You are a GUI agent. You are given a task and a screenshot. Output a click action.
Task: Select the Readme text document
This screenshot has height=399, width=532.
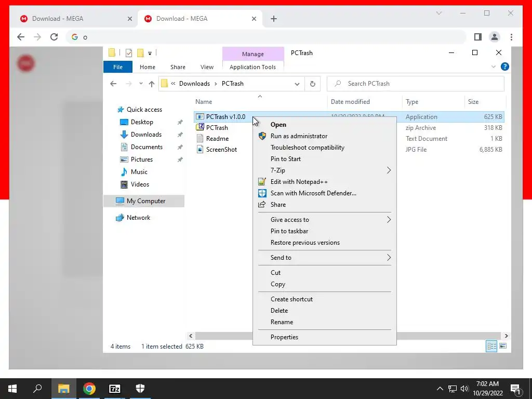[x=217, y=139]
